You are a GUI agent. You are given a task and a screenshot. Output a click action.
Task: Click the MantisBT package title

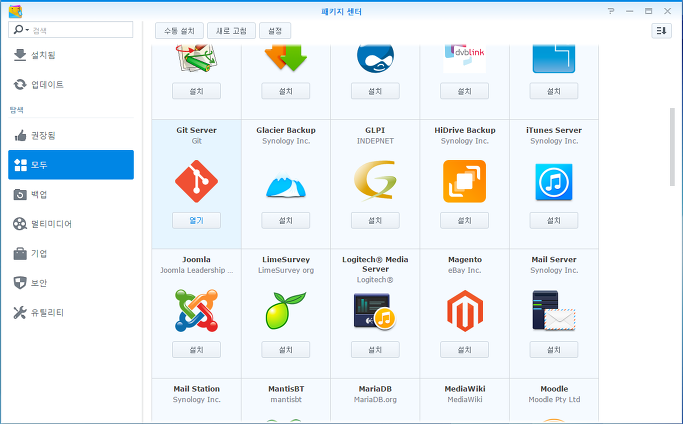tap(286, 389)
